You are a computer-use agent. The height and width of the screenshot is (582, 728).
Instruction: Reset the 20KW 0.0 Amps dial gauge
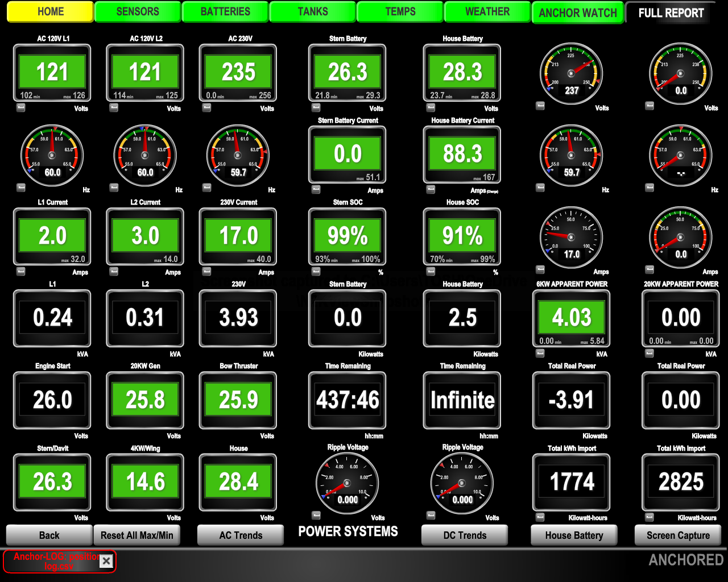pos(650,269)
